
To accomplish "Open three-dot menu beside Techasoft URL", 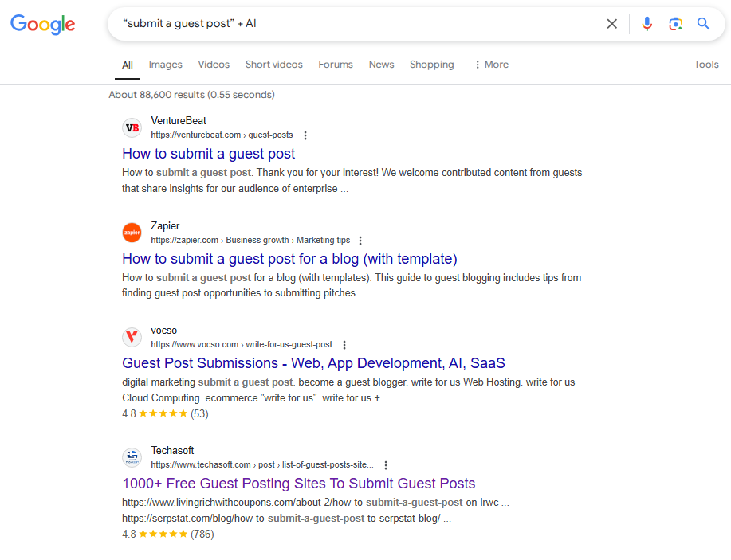I will 386,465.
